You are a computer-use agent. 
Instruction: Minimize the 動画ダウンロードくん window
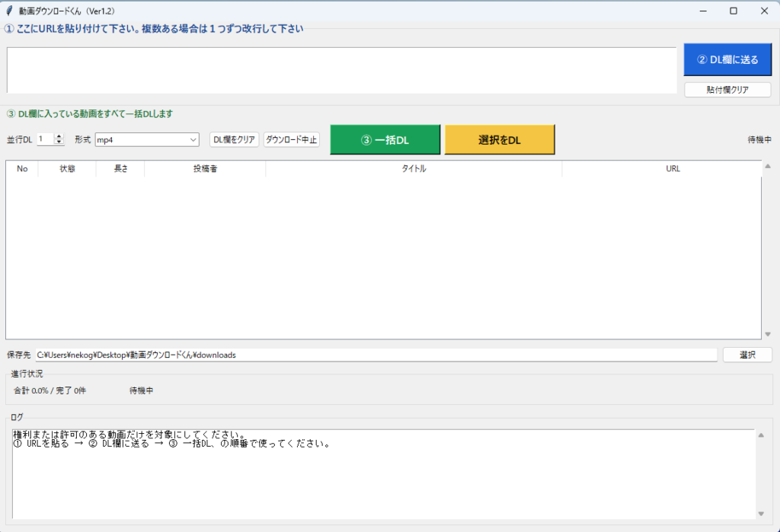click(703, 11)
